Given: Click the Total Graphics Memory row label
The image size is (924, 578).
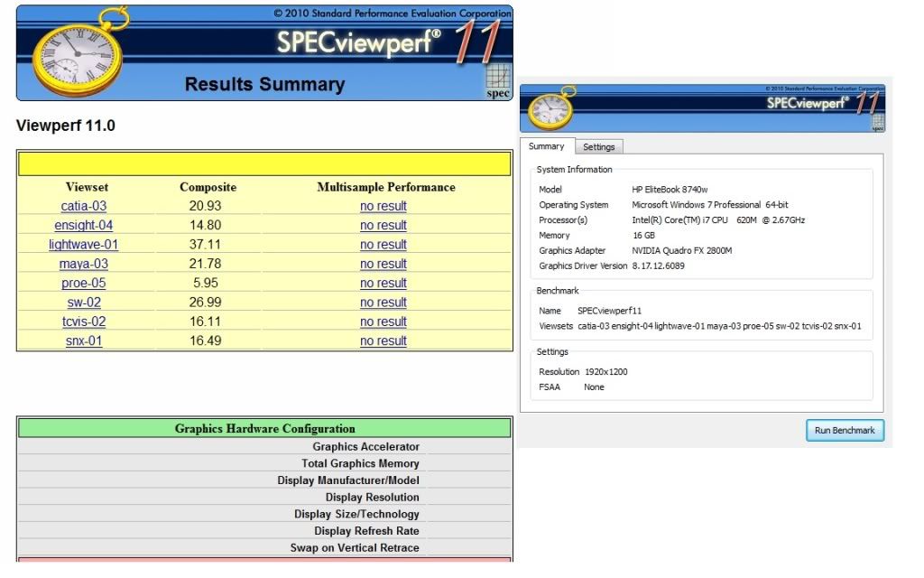Looking at the screenshot, I should point(360,463).
